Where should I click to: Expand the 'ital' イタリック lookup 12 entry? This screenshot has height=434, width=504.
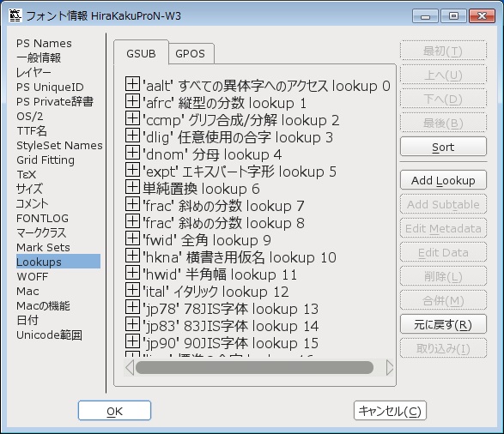[x=132, y=290]
